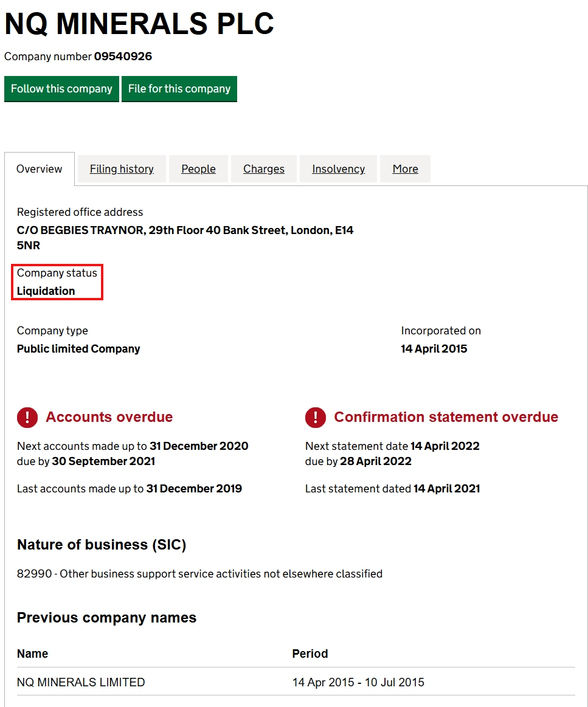This screenshot has height=707, width=588.
Task: Click the Liquidation status value
Action: click(x=46, y=291)
